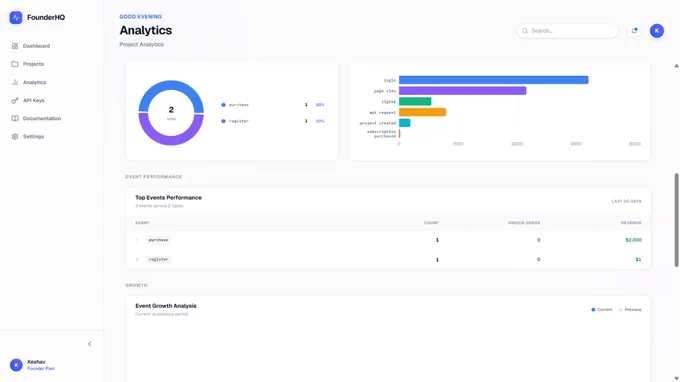Screen dimensions: 680x382
Task: Click the Analytics page heading
Action: (x=146, y=30)
